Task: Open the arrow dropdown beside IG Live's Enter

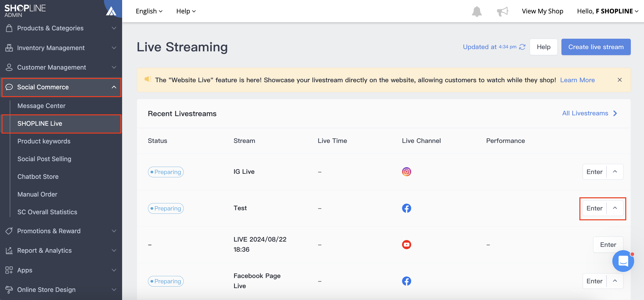Action: click(x=615, y=172)
